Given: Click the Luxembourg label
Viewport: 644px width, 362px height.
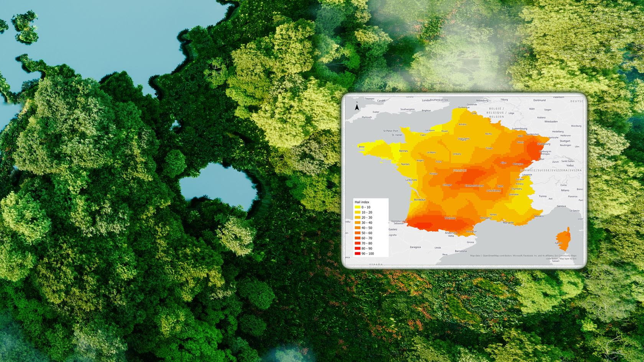Looking at the screenshot, I should tap(519, 128).
